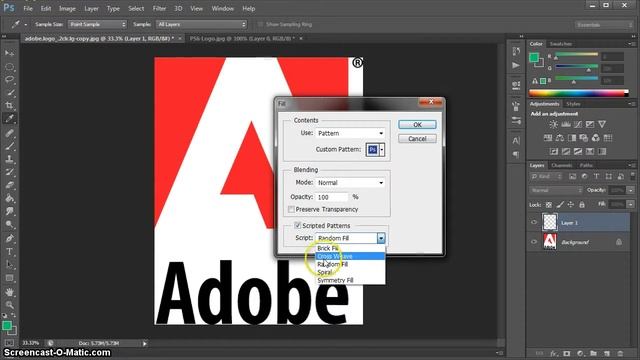Select the Elliptical Marquee tool
This screenshot has width=640, height=360.
coord(9,67)
